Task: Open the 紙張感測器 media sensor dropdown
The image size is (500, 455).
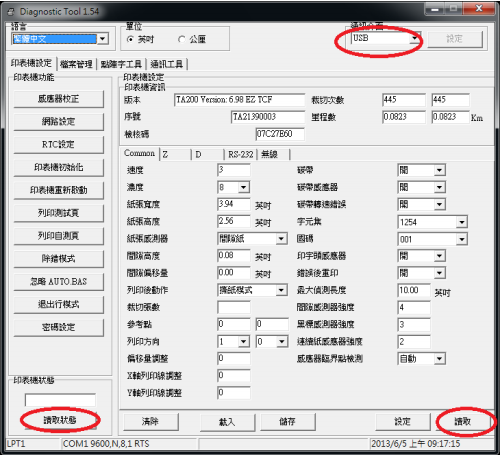Action: (x=281, y=239)
